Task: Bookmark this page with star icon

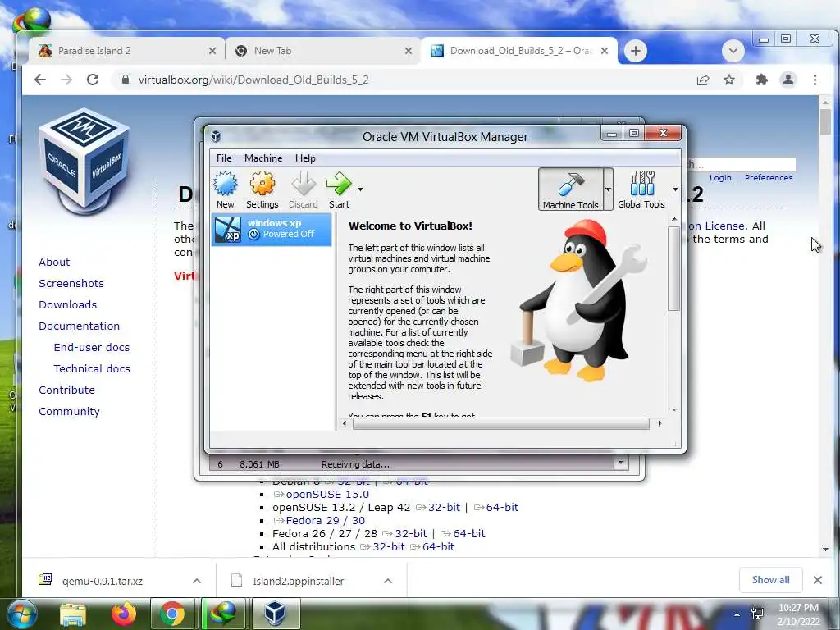Action: (729, 80)
